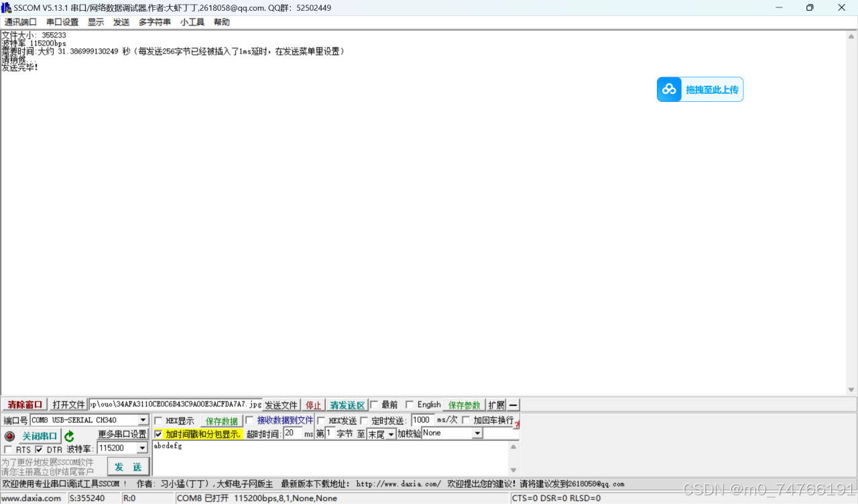Toggle the 最前 always-on-top checkbox
The image size is (858, 504).
click(x=374, y=405)
